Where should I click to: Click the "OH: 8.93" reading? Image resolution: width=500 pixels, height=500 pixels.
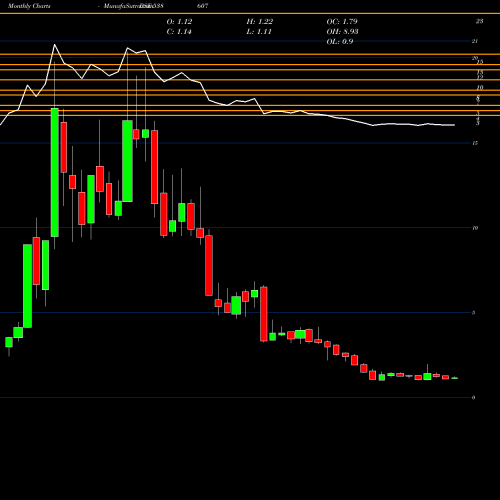point(342,32)
